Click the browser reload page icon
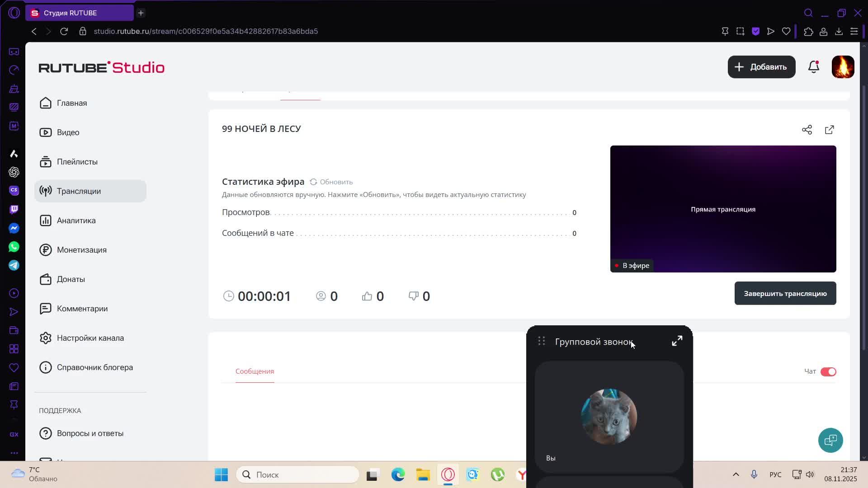This screenshot has height=488, width=868. click(64, 31)
